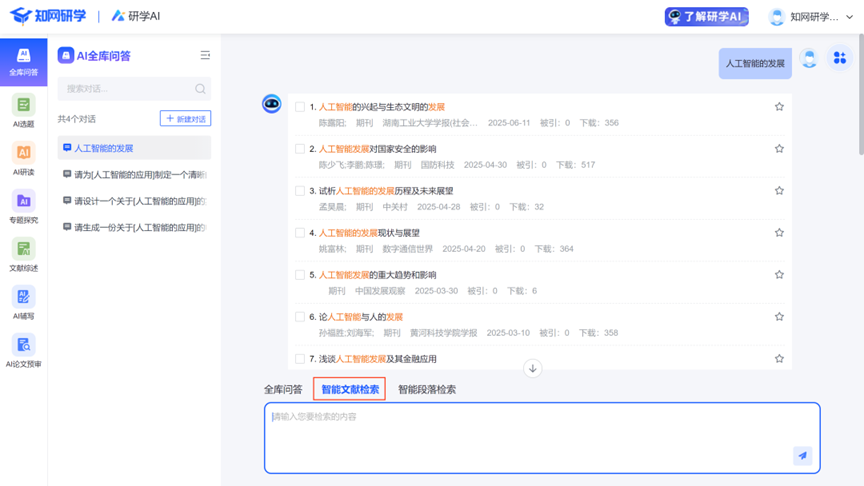Viewport: 864px width, 486px height.
Task: Check the box for result 1
Action: (x=299, y=107)
